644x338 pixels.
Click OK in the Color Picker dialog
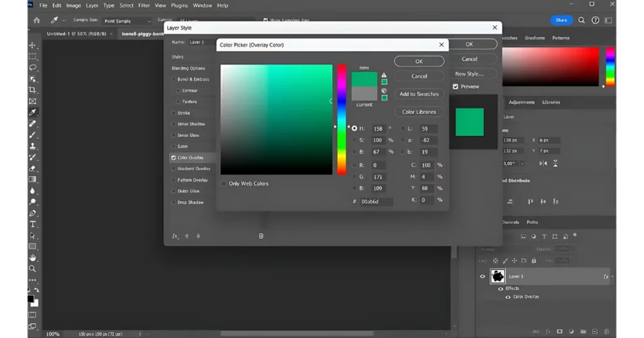[x=419, y=61]
